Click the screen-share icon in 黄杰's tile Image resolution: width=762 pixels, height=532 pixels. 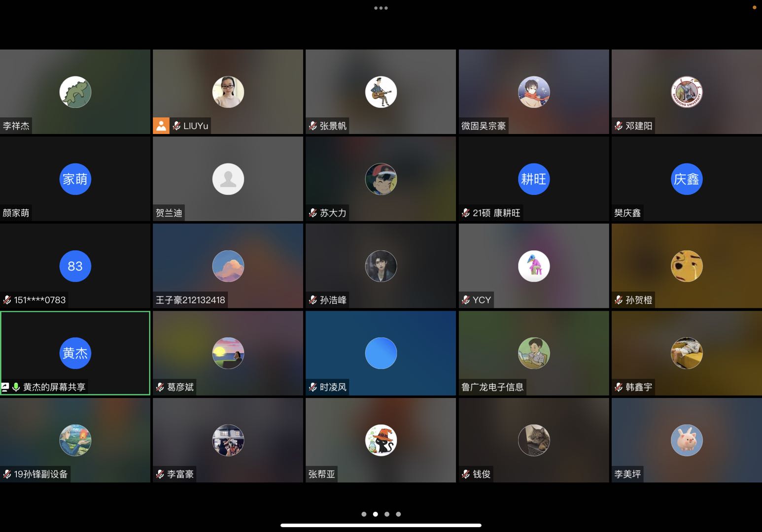(x=5, y=387)
